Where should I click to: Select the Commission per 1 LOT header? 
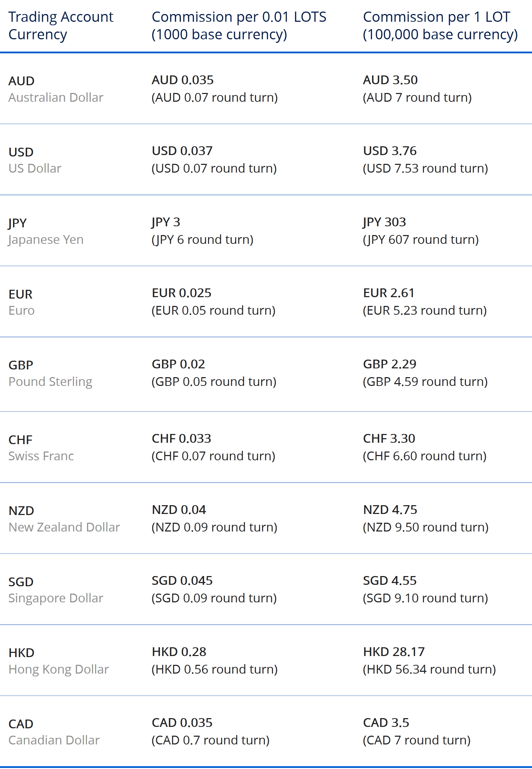point(440,26)
